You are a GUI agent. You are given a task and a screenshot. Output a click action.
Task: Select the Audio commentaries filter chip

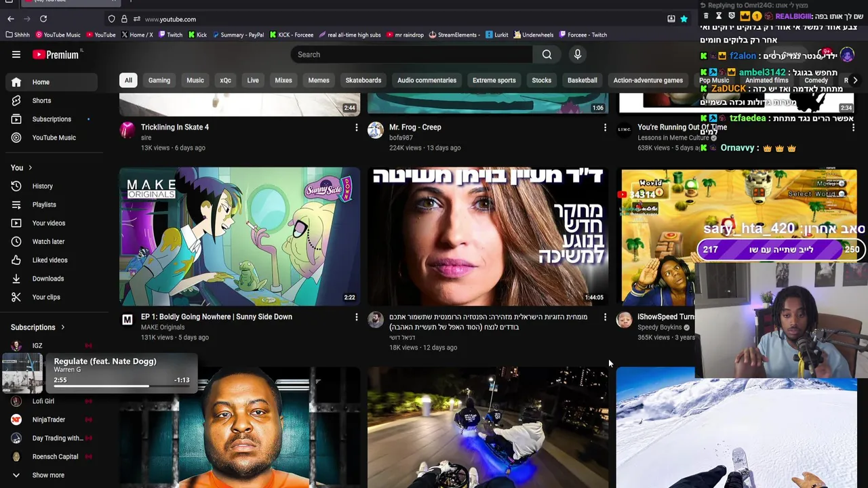tap(427, 80)
